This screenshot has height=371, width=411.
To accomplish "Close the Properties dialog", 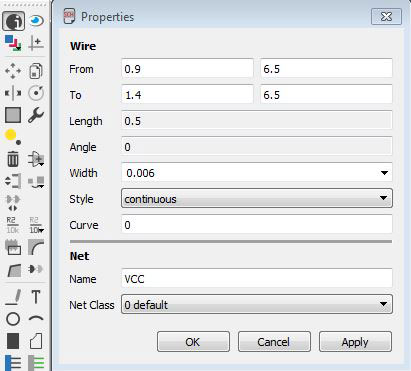I will [386, 17].
